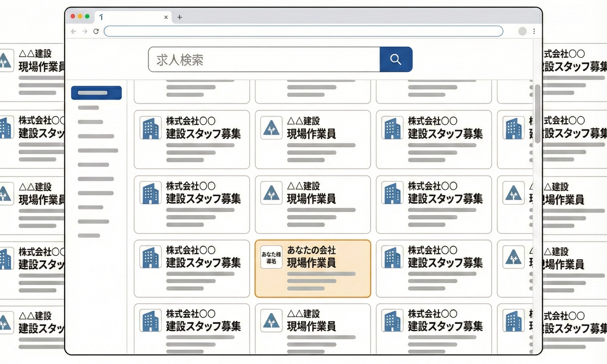Click the あなたの会社 logo icon

click(x=271, y=257)
